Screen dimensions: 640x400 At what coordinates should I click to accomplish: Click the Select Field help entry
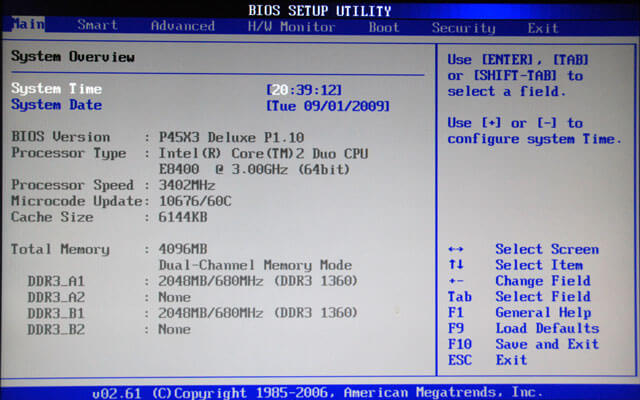point(543,296)
